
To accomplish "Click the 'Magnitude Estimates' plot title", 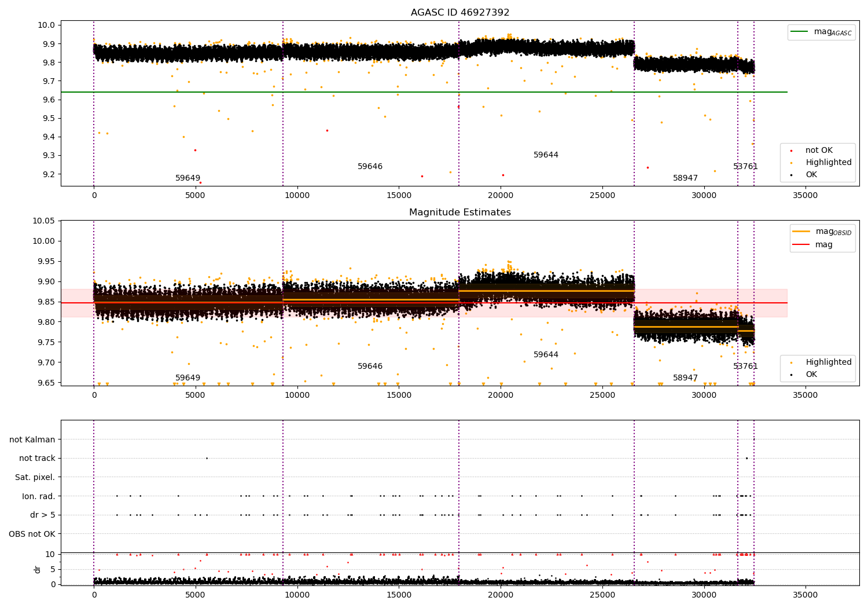I will click(460, 213).
